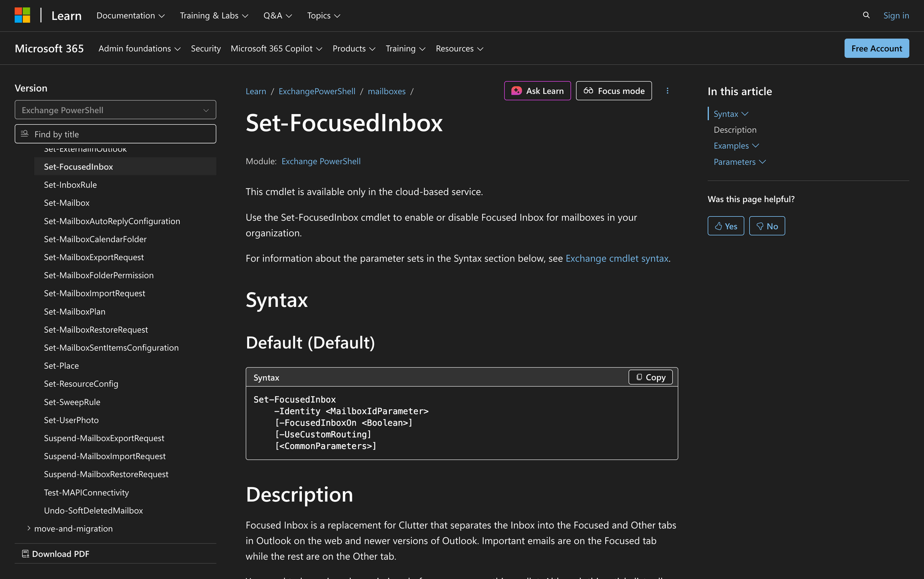Open search using the magnifier icon
This screenshot has height=579, width=924.
coord(866,15)
